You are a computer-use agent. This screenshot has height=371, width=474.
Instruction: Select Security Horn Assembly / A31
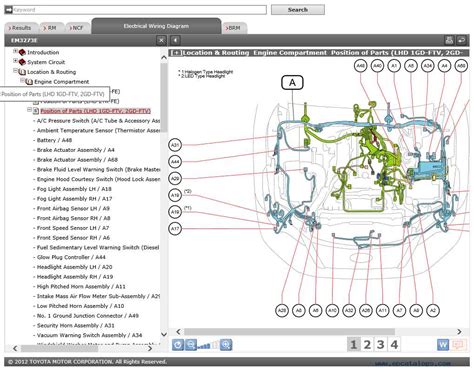[x=76, y=325]
